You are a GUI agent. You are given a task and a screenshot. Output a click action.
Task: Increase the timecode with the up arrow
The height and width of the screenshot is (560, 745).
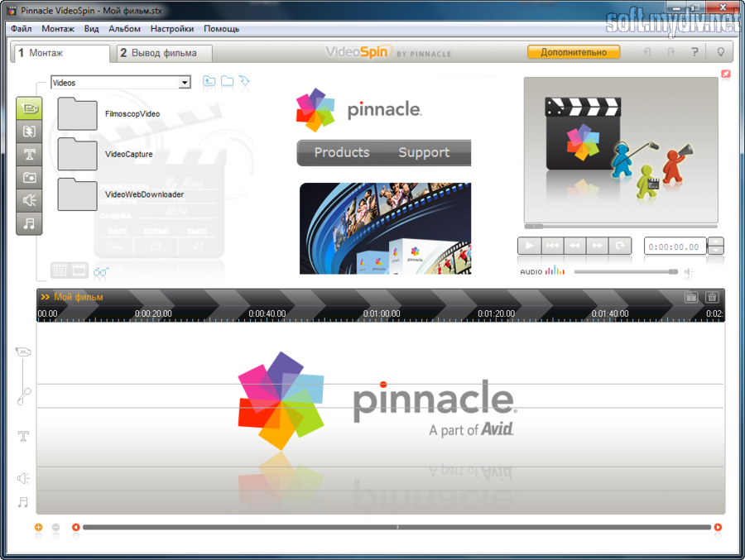pos(716,242)
